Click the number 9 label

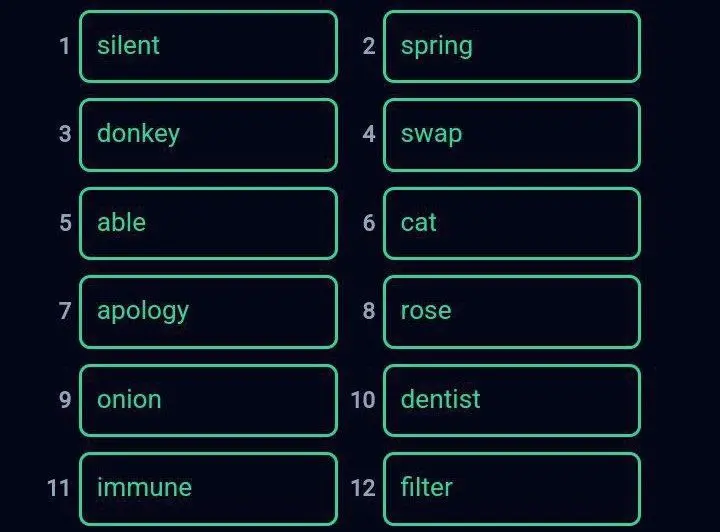65,399
